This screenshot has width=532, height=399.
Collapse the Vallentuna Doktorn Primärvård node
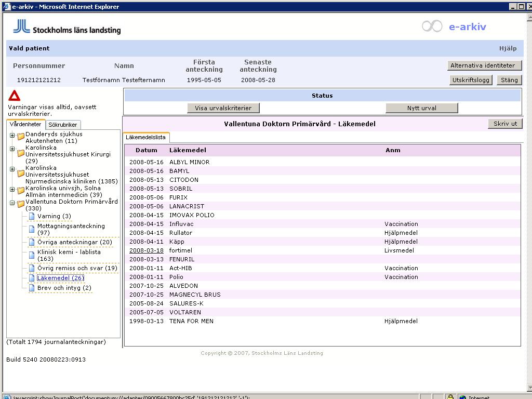tap(12, 203)
